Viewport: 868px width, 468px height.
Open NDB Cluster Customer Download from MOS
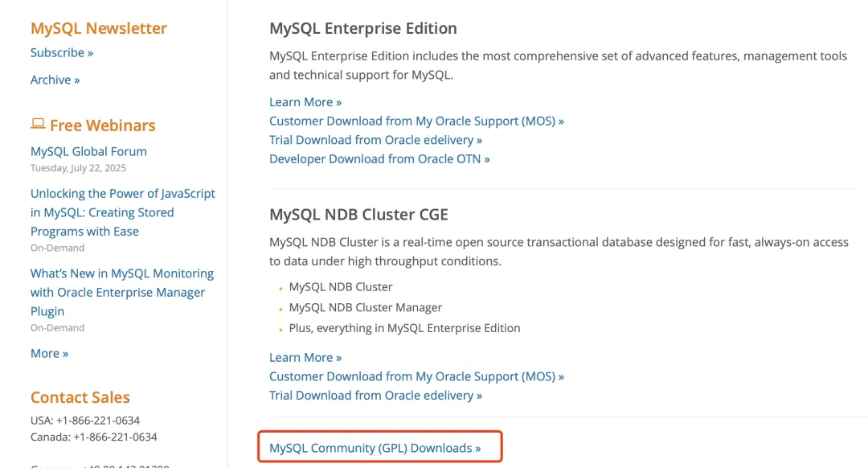tap(416, 376)
